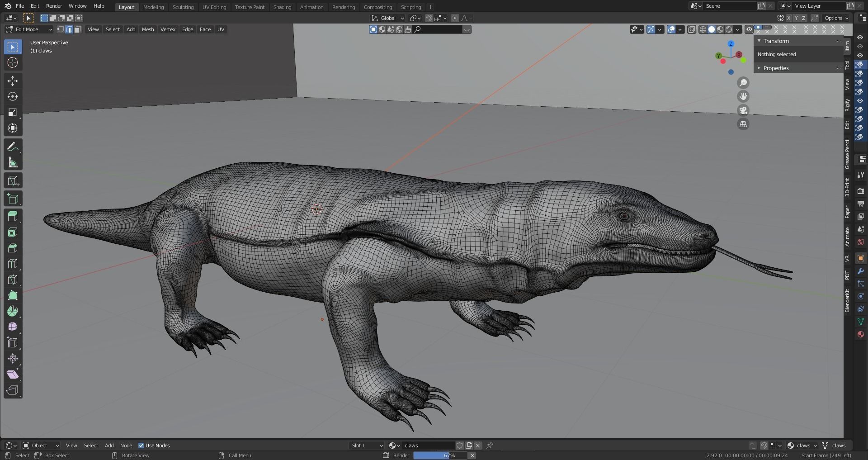Viewport: 868px width, 460px height.
Task: Open the node editor Object type dropdown
Action: click(41, 446)
